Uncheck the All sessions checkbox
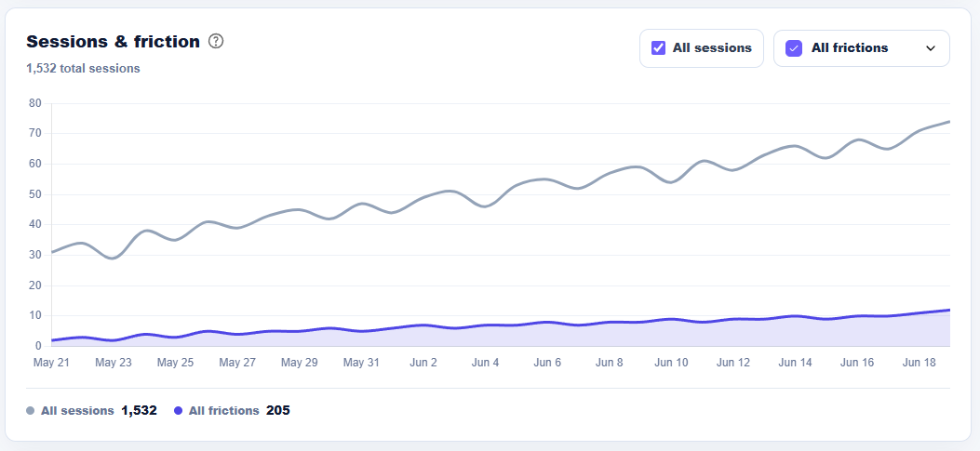The image size is (980, 451). (658, 48)
